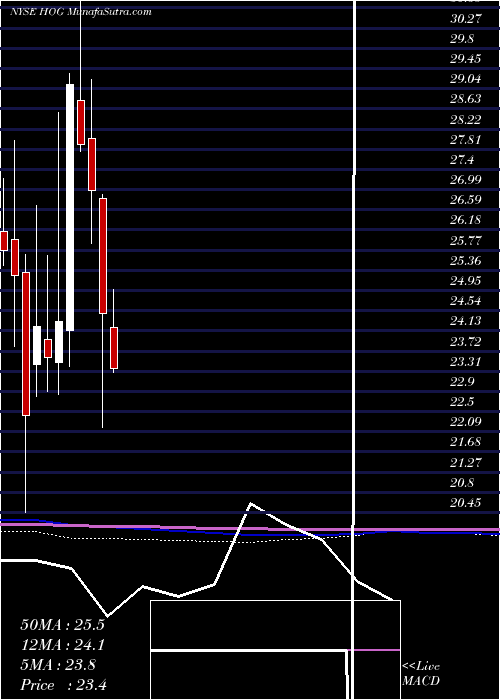Choose the 24.13 axis label
Image resolution: width=500 pixels, height=700 pixels.
click(x=466, y=321)
